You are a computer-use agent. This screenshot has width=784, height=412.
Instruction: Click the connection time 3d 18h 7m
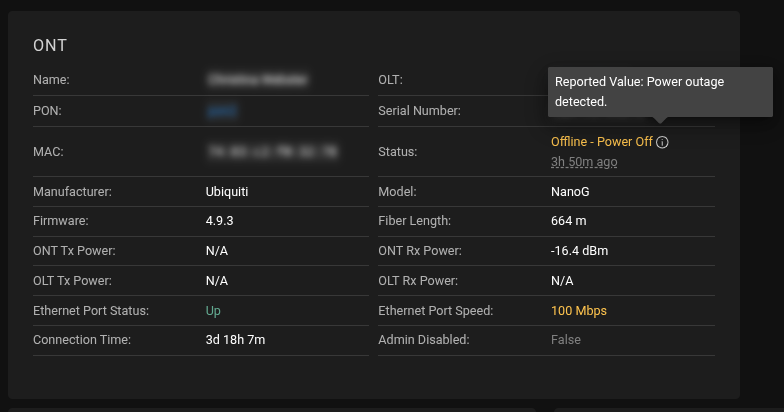(x=235, y=340)
